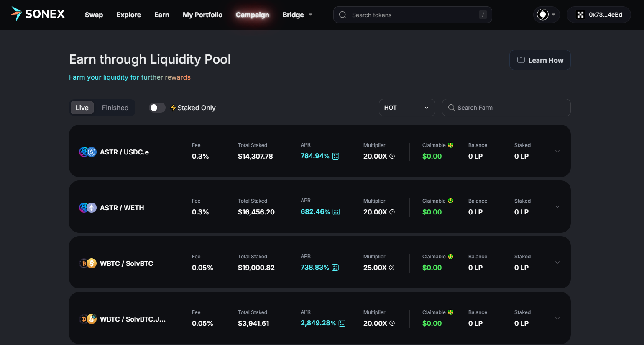The image size is (644, 345).
Task: Click the WBTC / SolvBTC.J... pool name
Action: point(133,319)
